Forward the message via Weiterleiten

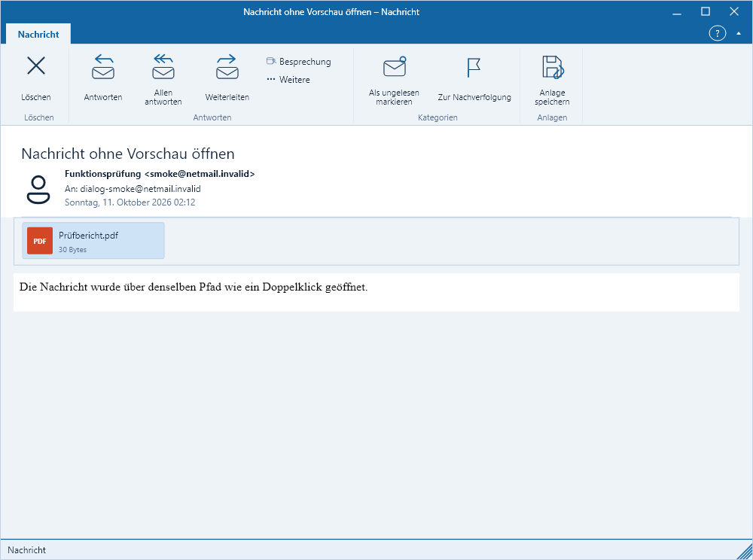(x=227, y=77)
